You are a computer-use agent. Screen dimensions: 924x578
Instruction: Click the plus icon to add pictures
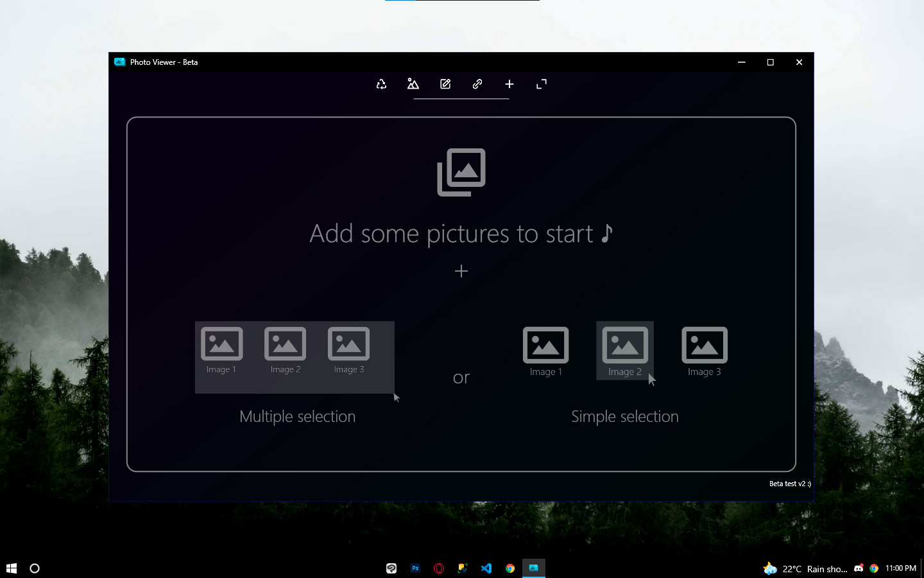509,83
